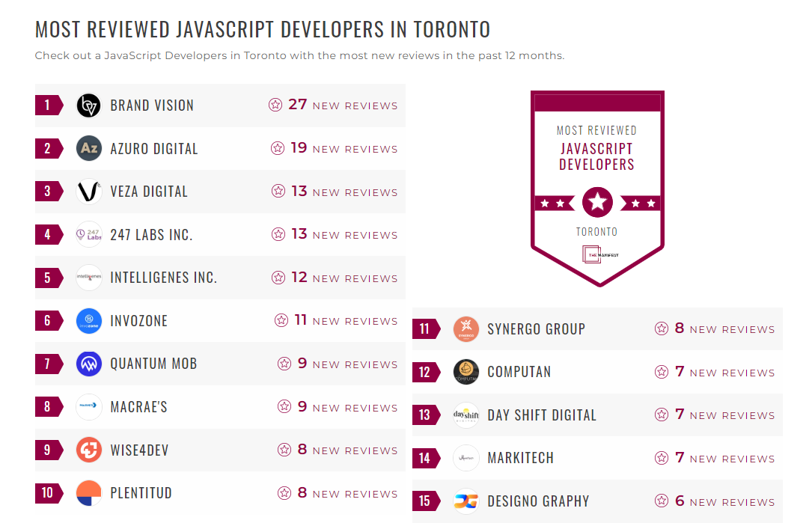Click the Toronto label on the award badge
The width and height of the screenshot is (812, 532).
tap(596, 232)
